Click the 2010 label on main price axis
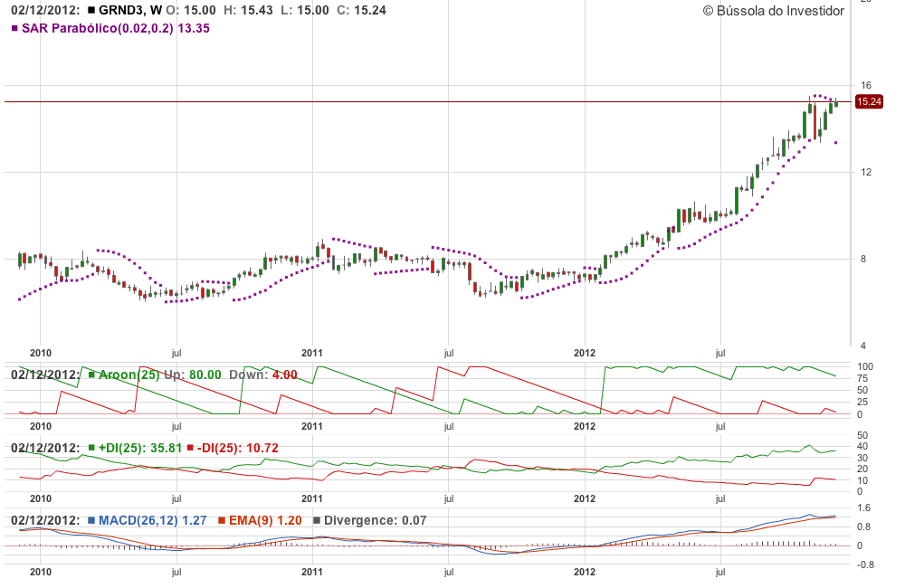Image resolution: width=905 pixels, height=588 pixels. [x=41, y=353]
